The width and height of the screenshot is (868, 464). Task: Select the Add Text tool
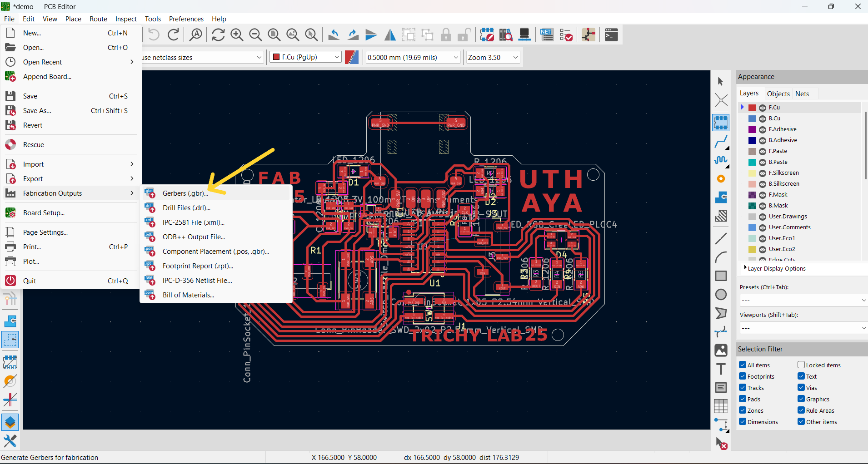721,369
